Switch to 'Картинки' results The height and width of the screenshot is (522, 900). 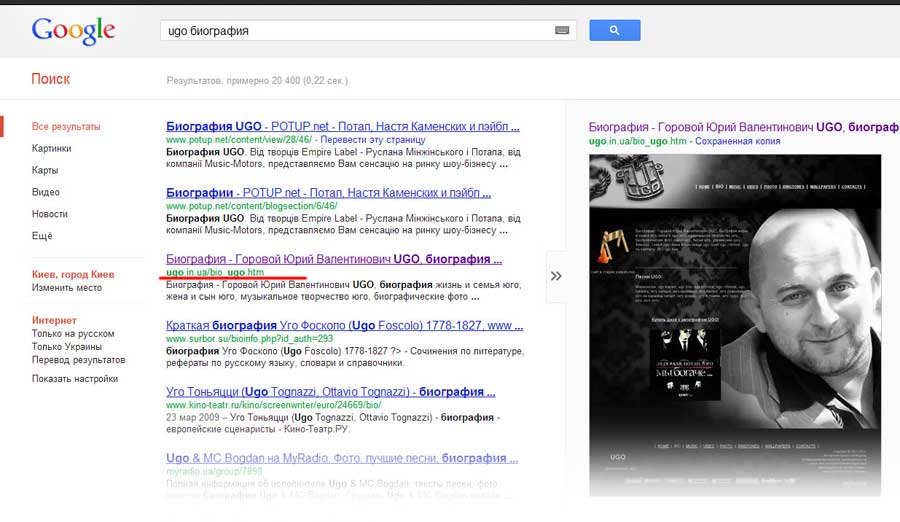click(52, 148)
